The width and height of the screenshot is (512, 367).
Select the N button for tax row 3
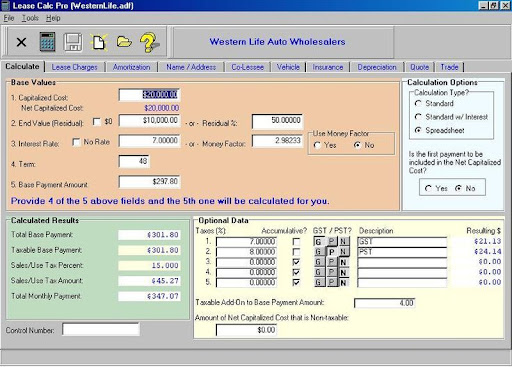(343, 262)
